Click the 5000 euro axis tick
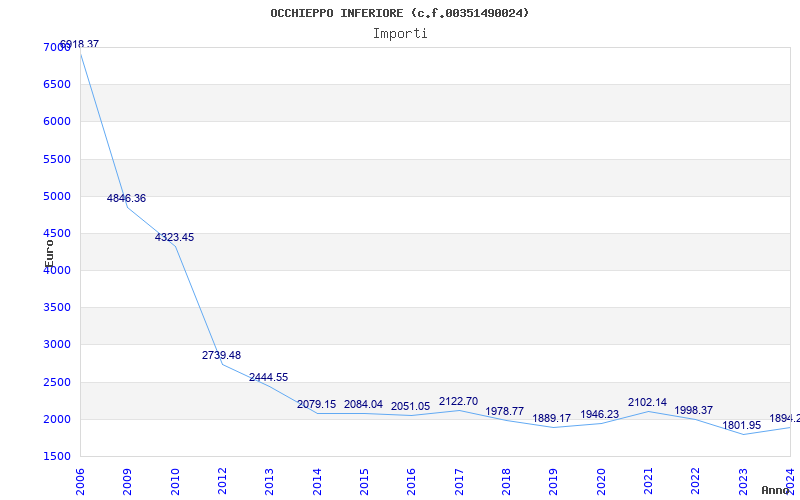 click(57, 196)
